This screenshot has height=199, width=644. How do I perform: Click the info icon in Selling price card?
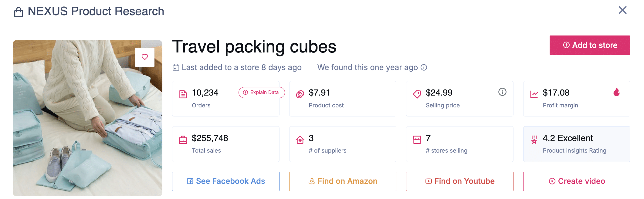click(502, 92)
